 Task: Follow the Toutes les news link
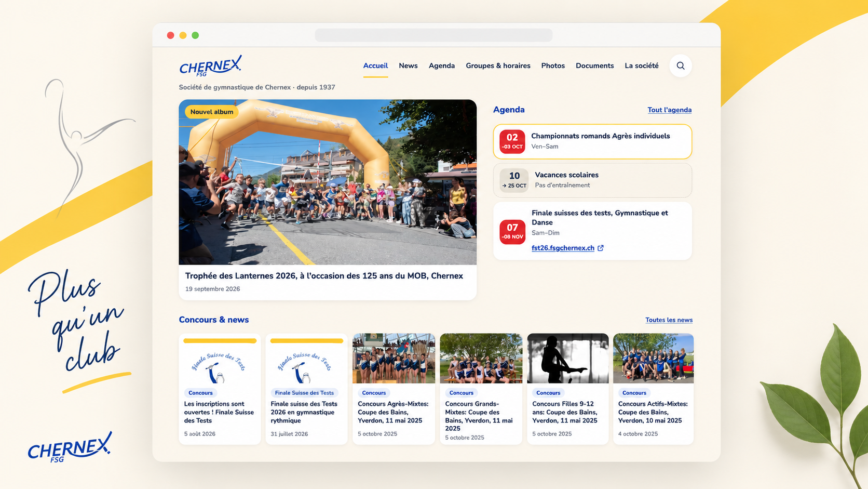[x=669, y=320]
